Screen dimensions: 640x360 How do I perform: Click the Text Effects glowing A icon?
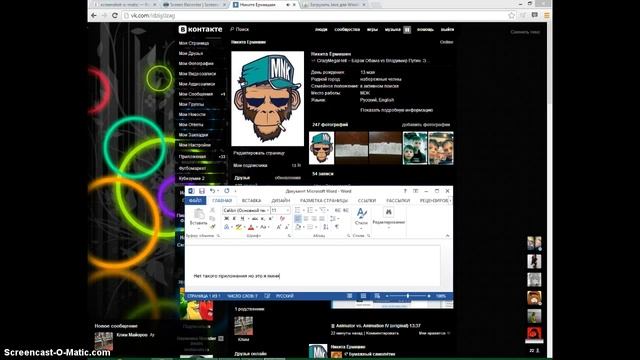click(227, 227)
